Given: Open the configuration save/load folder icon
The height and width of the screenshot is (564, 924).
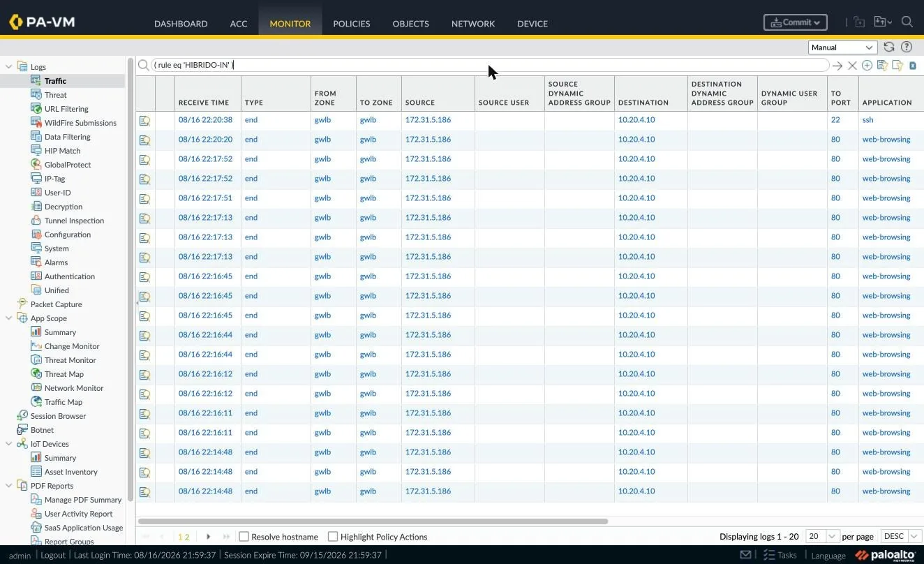Looking at the screenshot, I should (x=879, y=22).
